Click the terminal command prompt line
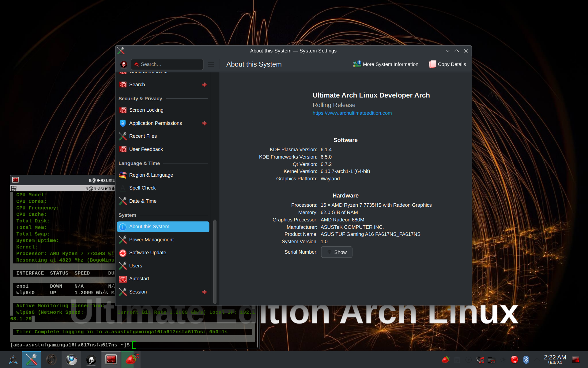The height and width of the screenshot is (368, 588). (x=73, y=345)
